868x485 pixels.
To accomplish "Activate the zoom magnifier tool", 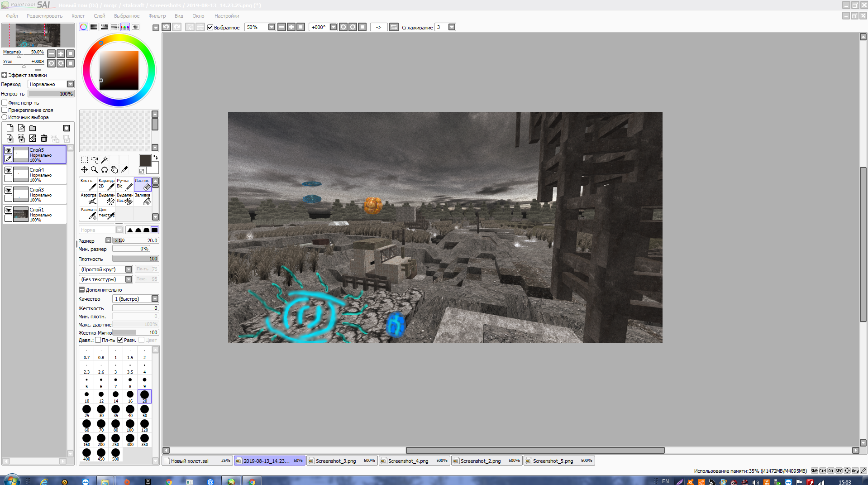I will (x=95, y=170).
